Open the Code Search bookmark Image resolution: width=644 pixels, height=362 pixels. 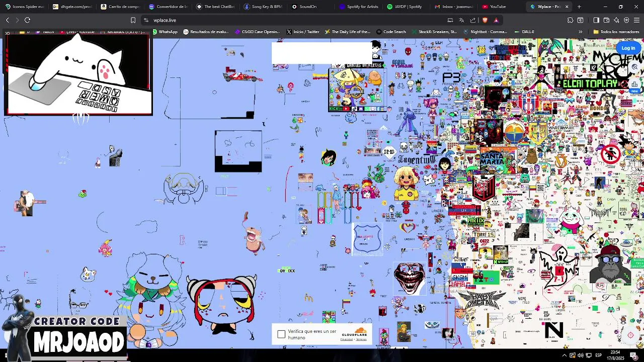tap(391, 32)
